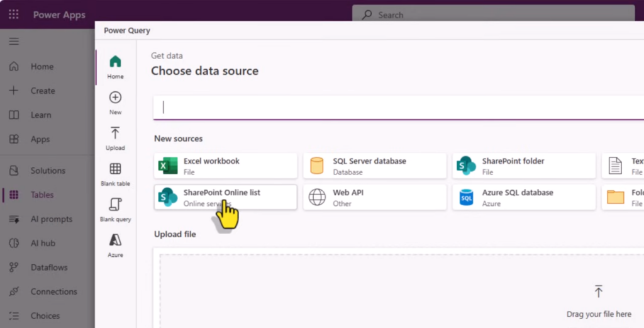Click the SharePoint Online list icon
644x328 pixels.
(168, 197)
